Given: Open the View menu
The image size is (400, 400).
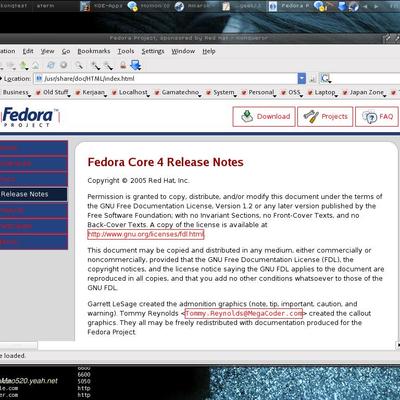Looking at the screenshot, I should pyautogui.click(x=47, y=51).
